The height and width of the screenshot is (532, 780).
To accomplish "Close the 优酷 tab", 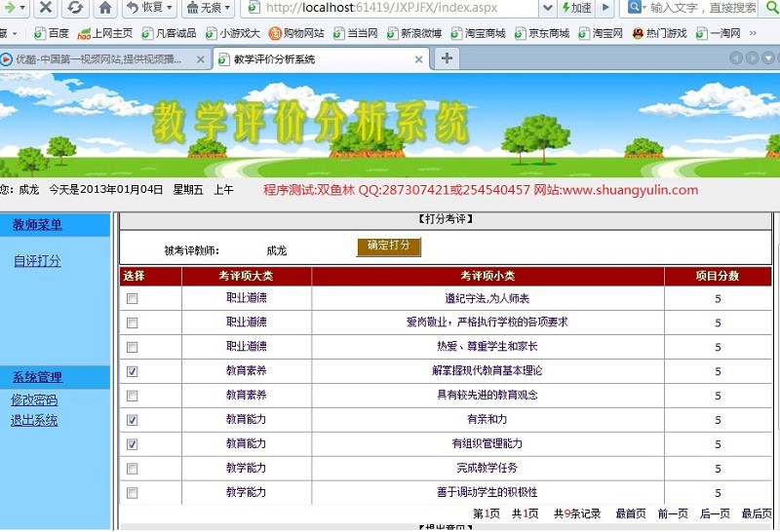I will pos(200,59).
